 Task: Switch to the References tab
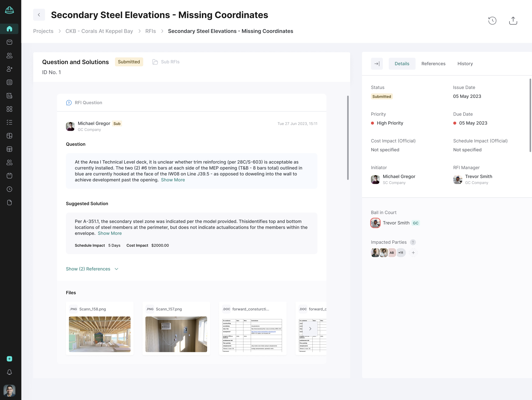(433, 64)
